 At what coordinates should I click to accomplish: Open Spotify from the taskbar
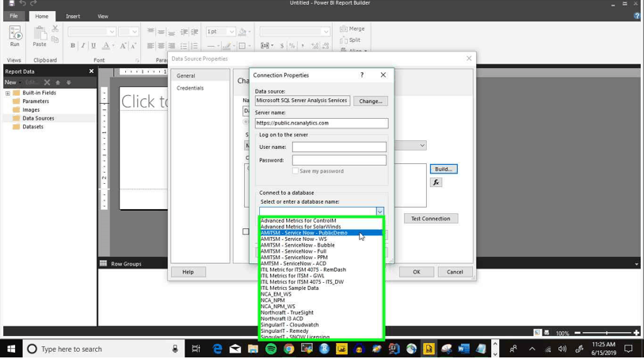point(271,349)
